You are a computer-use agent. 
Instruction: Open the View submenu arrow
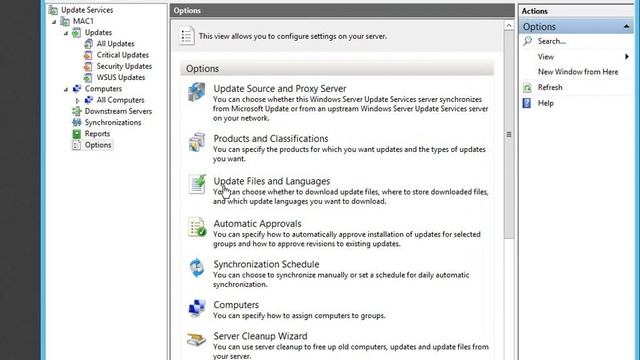coord(627,56)
